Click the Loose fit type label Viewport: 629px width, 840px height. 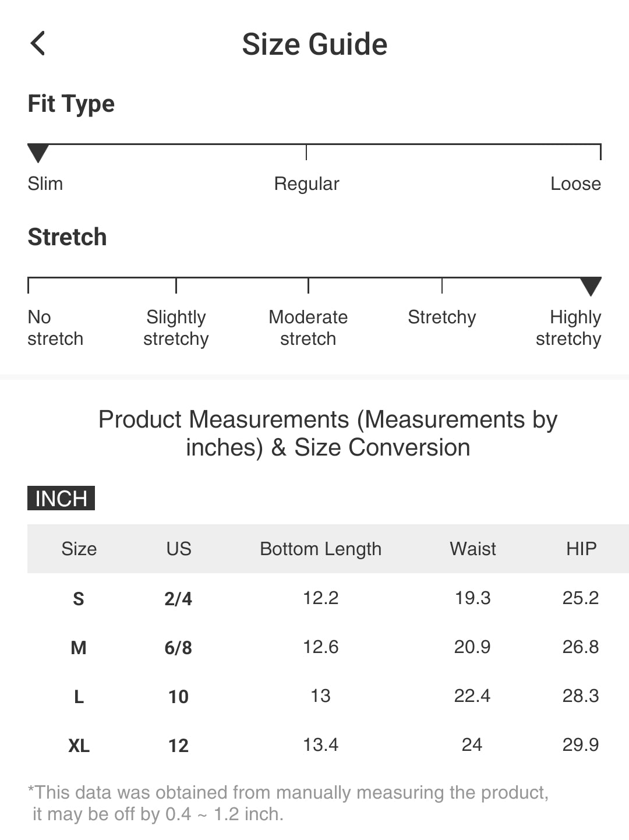(x=575, y=184)
